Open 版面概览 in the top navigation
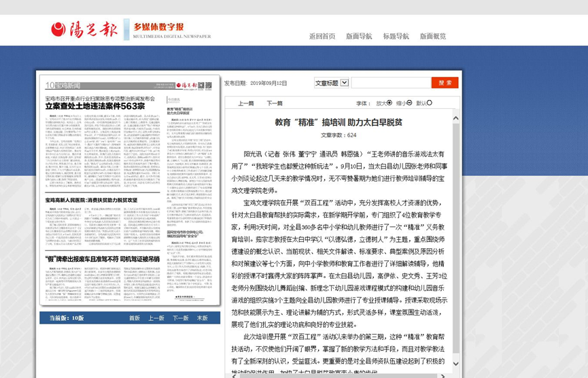Image resolution: width=588 pixels, height=378 pixels. pyautogui.click(x=433, y=37)
